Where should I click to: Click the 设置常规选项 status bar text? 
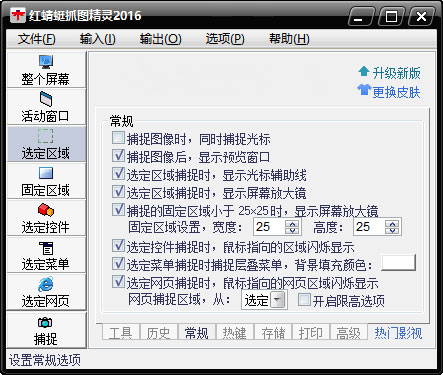tap(45, 360)
